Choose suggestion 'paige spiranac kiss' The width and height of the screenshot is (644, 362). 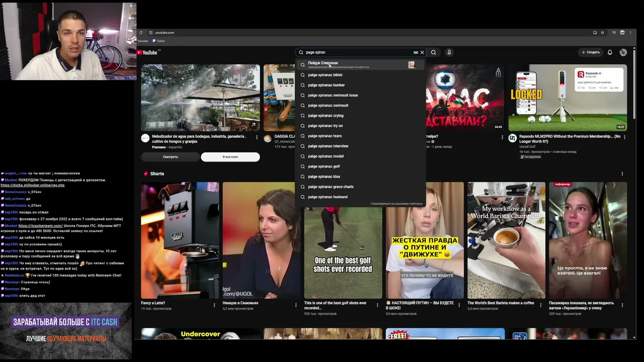[x=360, y=176]
